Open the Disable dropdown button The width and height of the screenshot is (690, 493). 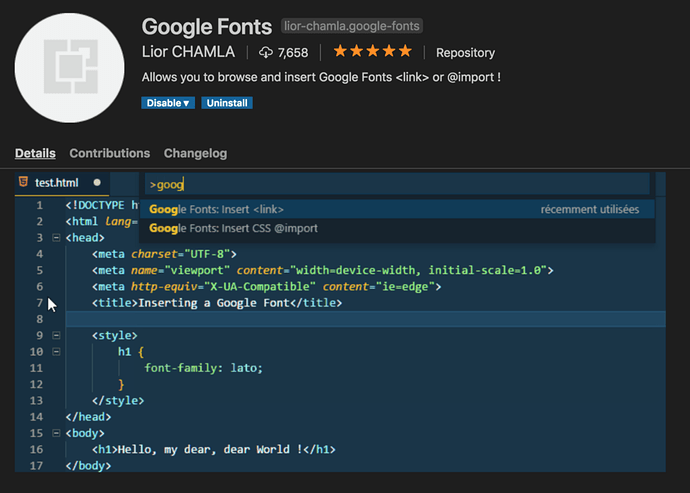click(x=168, y=103)
